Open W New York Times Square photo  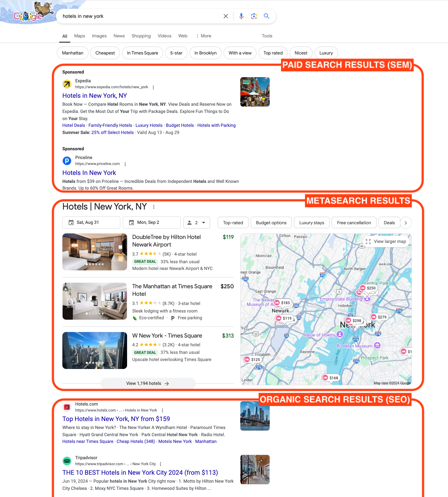pyautogui.click(x=95, y=350)
